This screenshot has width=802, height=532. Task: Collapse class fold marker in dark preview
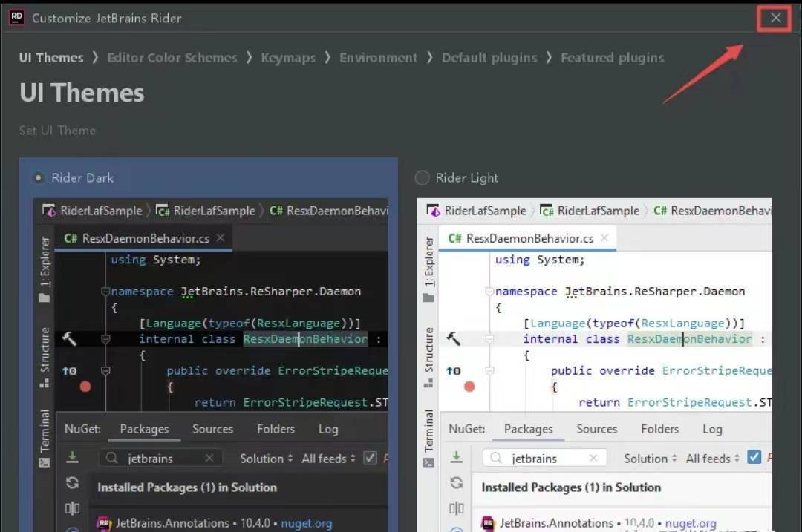pos(105,339)
